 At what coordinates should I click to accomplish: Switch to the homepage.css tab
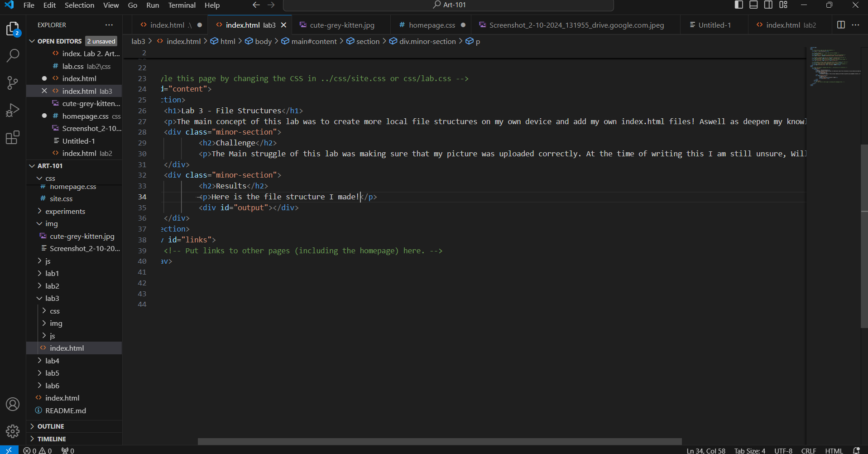click(432, 25)
